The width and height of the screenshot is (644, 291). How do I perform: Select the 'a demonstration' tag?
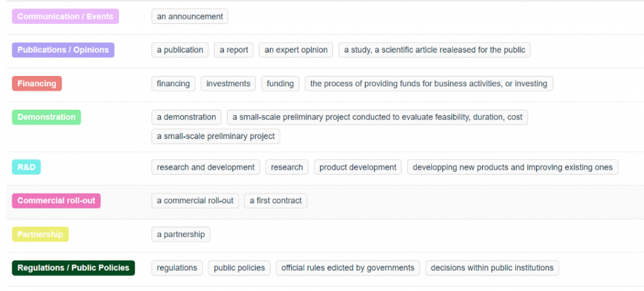click(186, 117)
